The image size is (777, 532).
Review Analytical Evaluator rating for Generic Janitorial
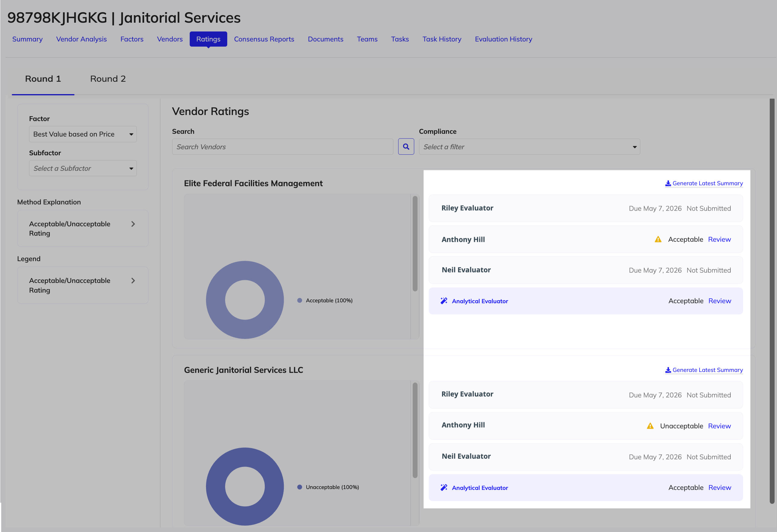click(x=720, y=488)
